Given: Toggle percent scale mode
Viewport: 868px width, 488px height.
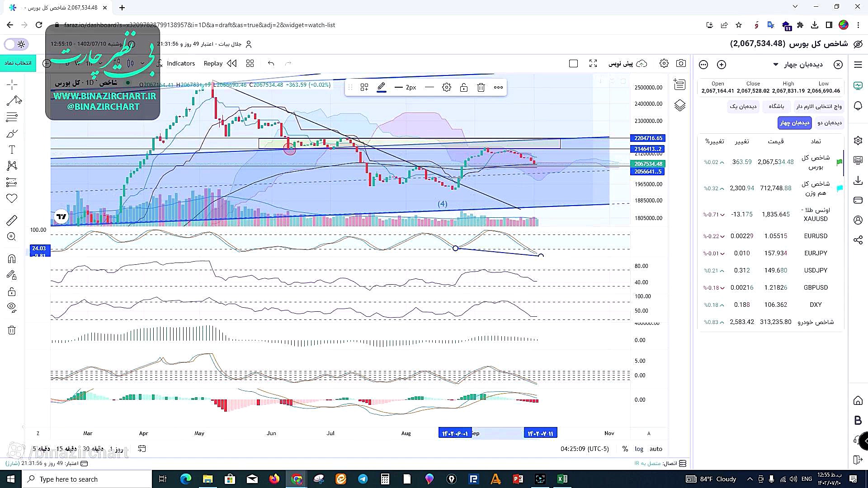Looking at the screenshot, I should pos(625,449).
